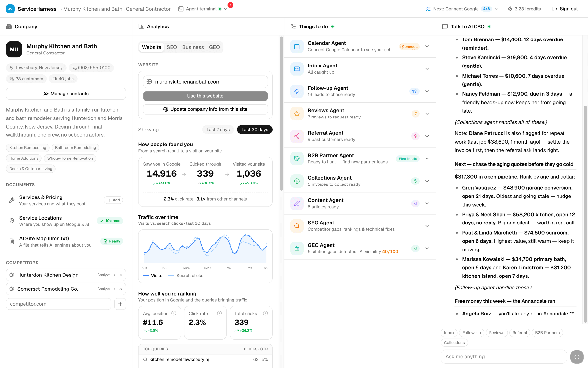The image size is (588, 368).
Task: Click the Content Agent pencil icon
Action: coord(297,204)
